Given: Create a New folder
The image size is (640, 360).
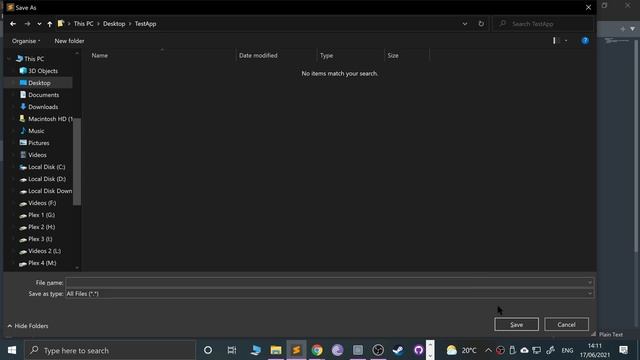Looking at the screenshot, I should 69,41.
